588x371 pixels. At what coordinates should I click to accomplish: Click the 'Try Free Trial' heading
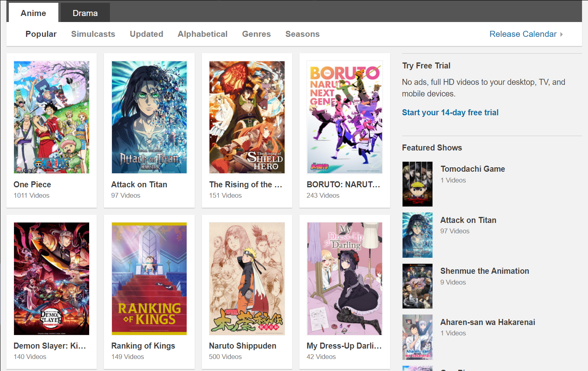pos(426,66)
